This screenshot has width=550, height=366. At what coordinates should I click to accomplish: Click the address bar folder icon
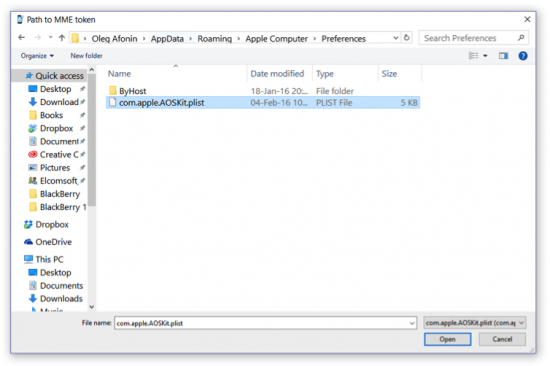click(x=75, y=38)
